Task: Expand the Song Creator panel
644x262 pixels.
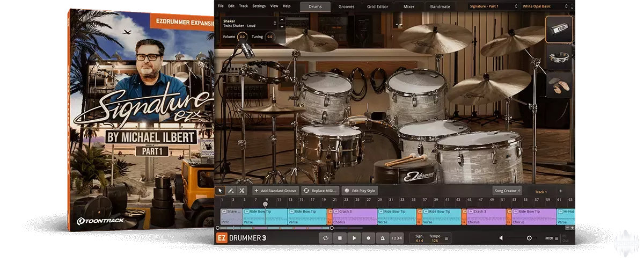Action: (x=507, y=191)
